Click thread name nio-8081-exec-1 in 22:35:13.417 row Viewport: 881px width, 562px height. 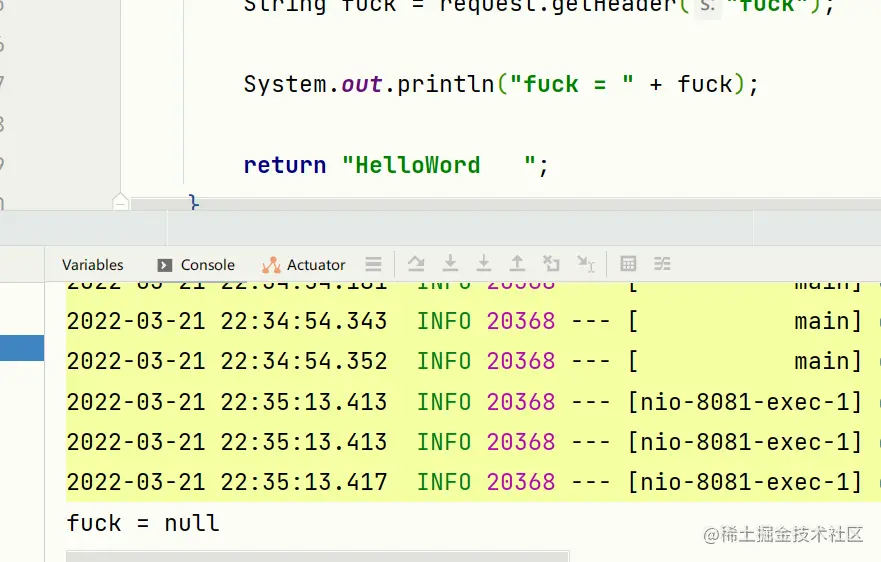click(744, 482)
